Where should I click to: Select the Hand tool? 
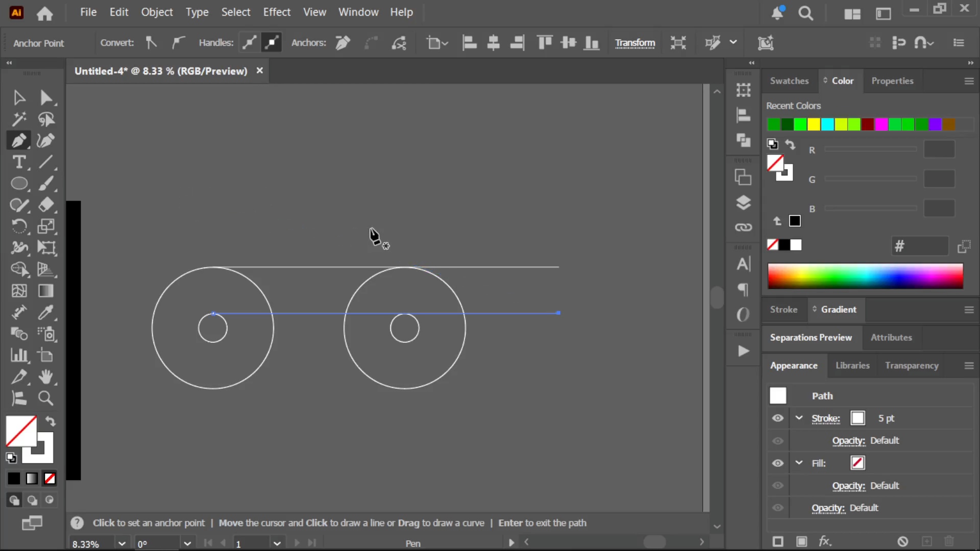[x=46, y=377]
